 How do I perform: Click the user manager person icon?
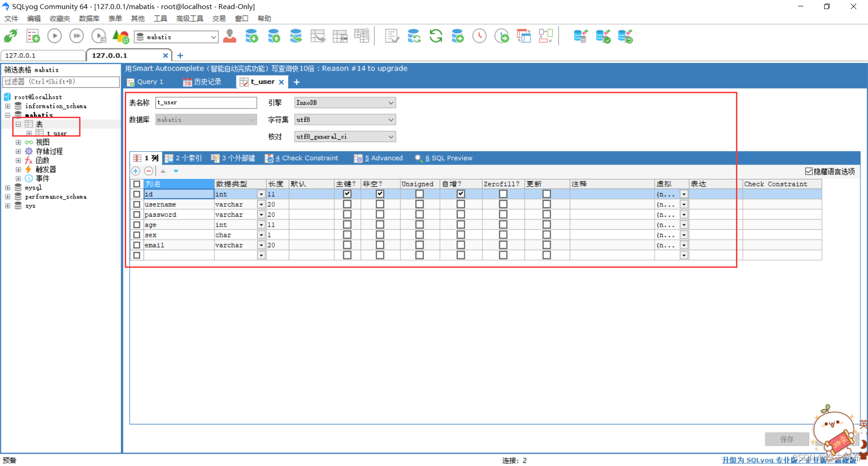click(230, 36)
